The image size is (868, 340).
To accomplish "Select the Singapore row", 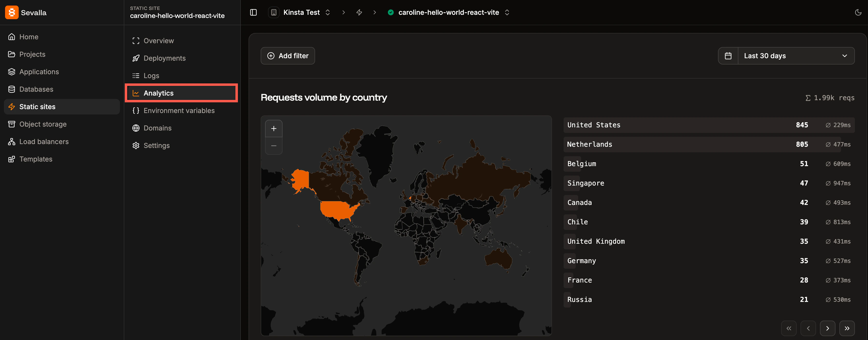I will click(x=709, y=183).
